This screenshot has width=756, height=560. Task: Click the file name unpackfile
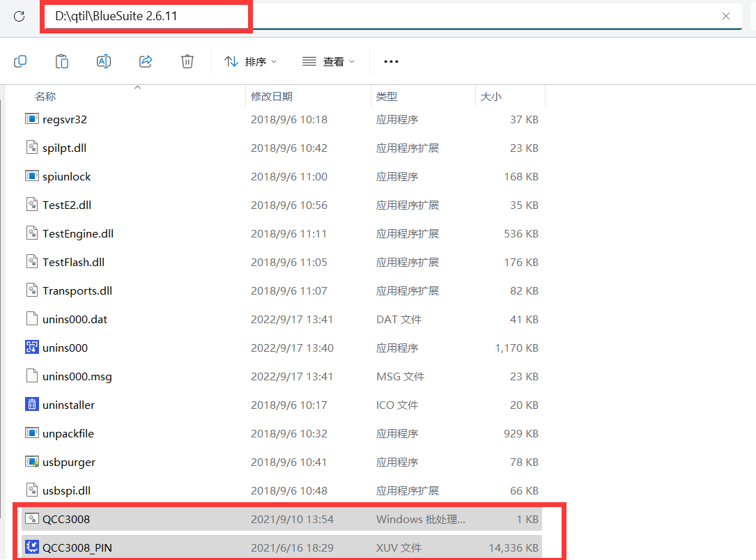coord(68,433)
